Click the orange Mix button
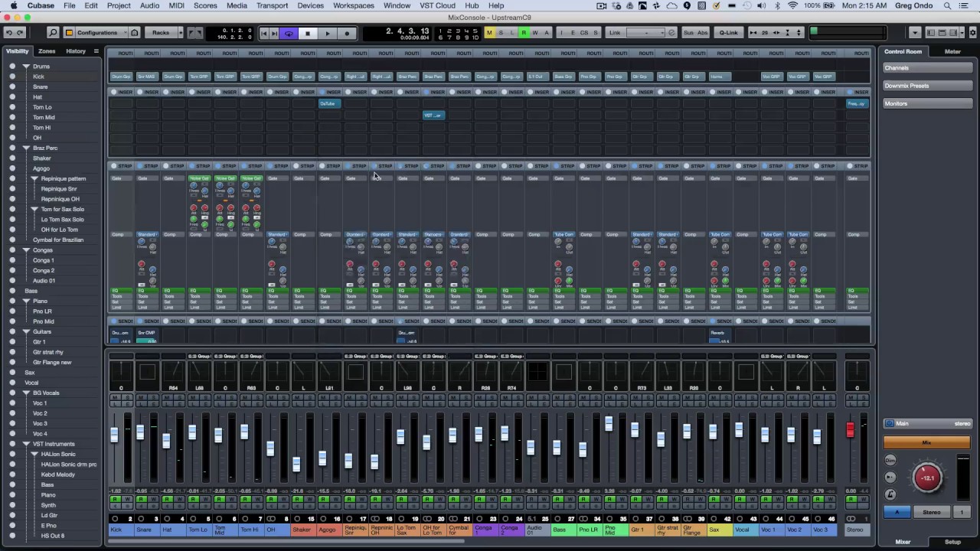Screen dimensions: 980x551 (x=926, y=442)
